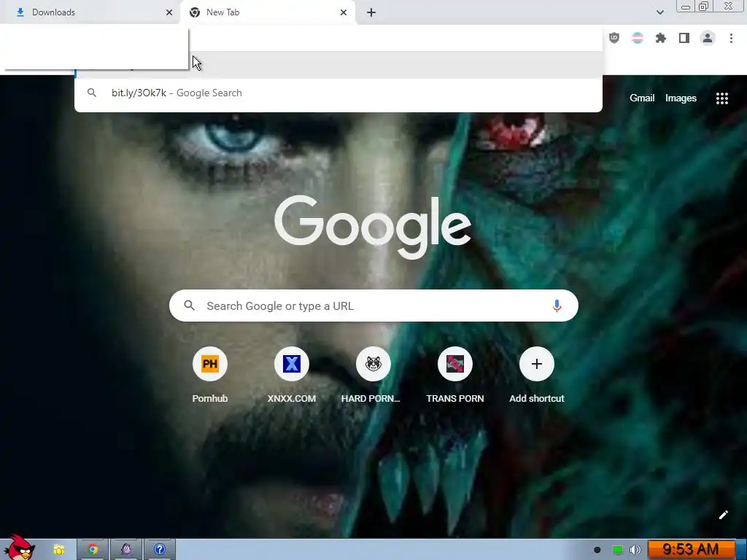Select the bit.ly/3Ok7k Google Search suggestion
Viewport: 747px width, 560px height.
338,93
